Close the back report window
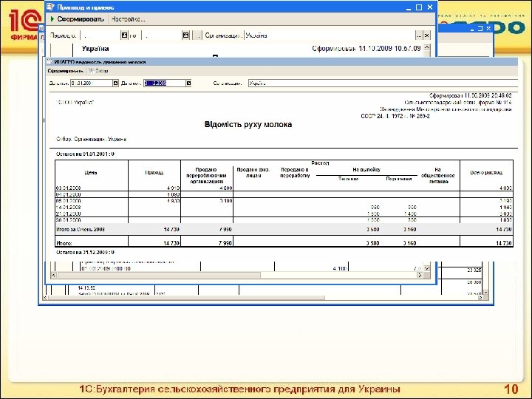Screen dimensions: 532x399 click(430, 7)
